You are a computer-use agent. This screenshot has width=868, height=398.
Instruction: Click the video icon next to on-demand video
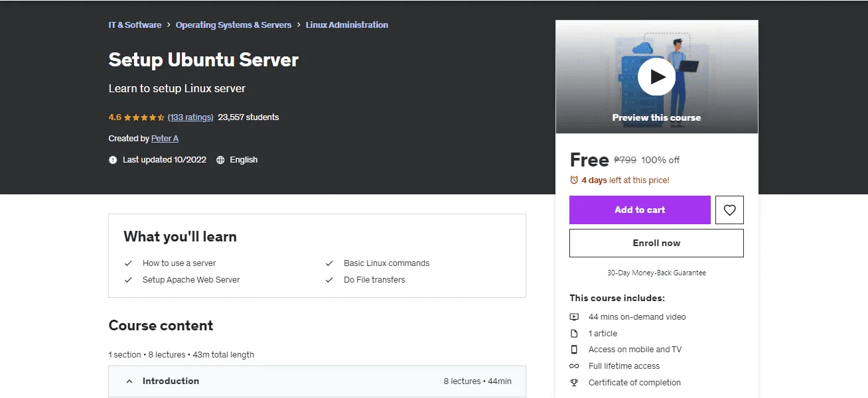coord(574,317)
